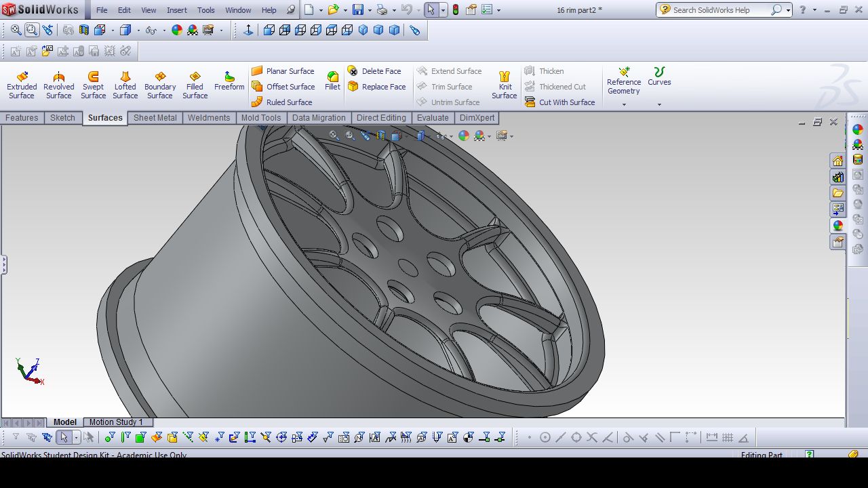The image size is (868, 488).
Task: Toggle the Zoom to Area tool
Action: coord(32,30)
